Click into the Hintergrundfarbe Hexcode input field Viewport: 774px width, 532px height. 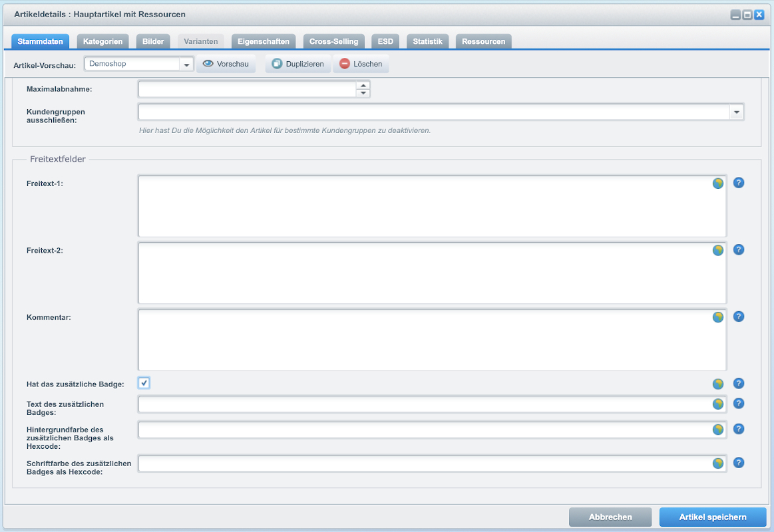click(x=423, y=430)
